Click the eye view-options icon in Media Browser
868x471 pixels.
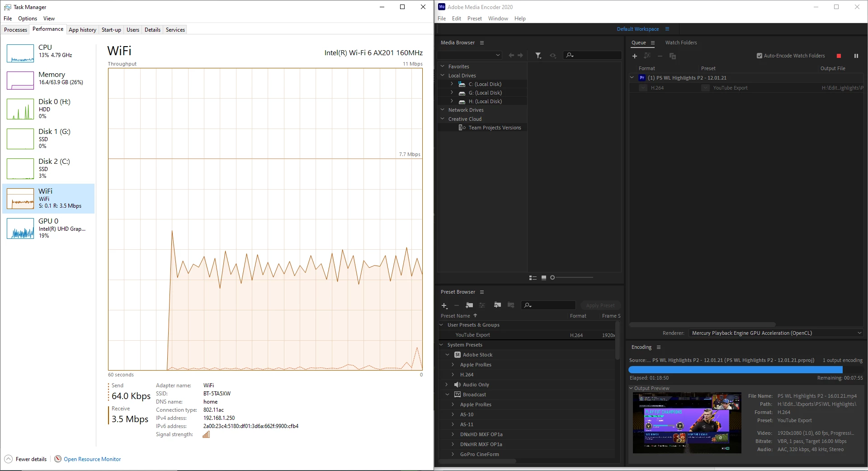coord(553,55)
